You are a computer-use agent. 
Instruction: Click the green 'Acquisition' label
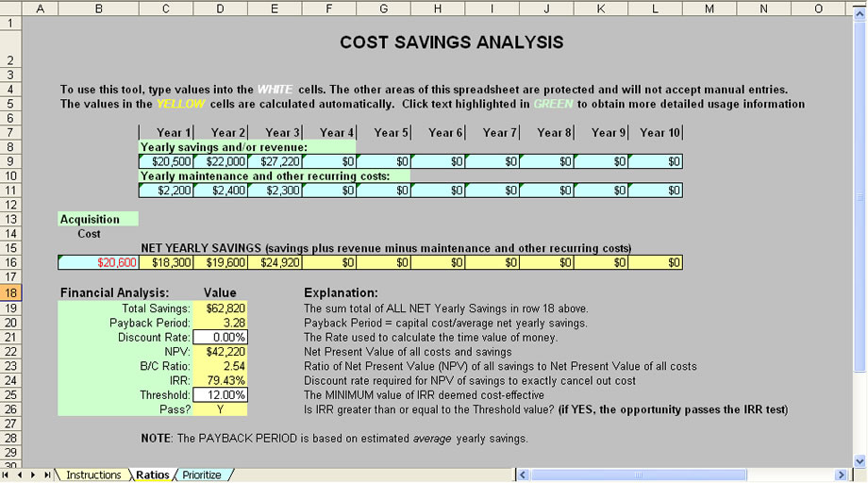coord(90,219)
